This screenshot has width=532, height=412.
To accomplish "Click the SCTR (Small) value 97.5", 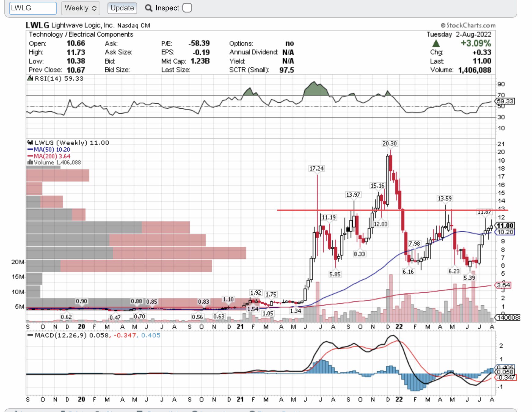I will coord(286,70).
